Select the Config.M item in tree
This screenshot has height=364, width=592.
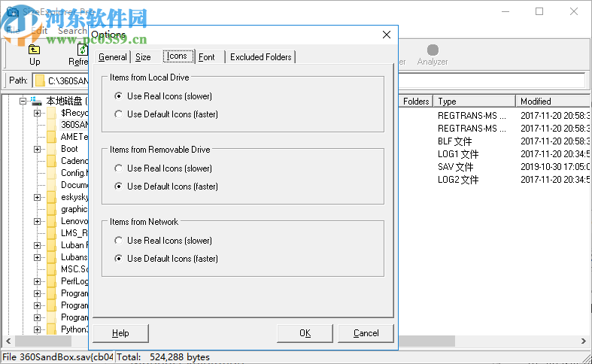click(74, 173)
